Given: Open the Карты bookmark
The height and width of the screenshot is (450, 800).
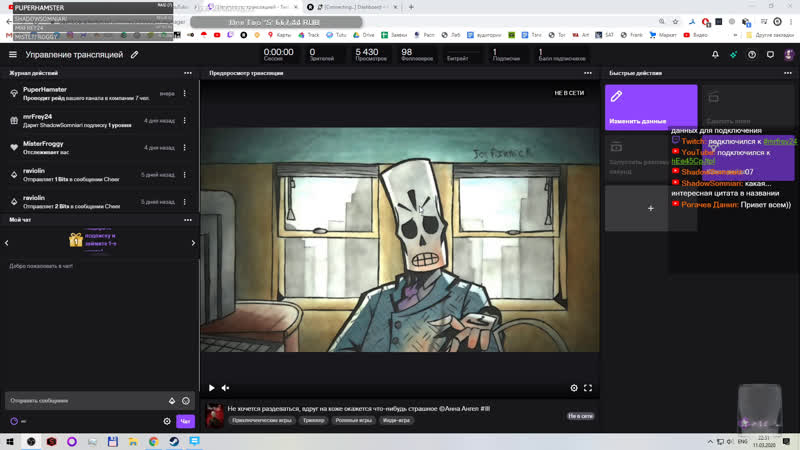Looking at the screenshot, I should [279, 35].
